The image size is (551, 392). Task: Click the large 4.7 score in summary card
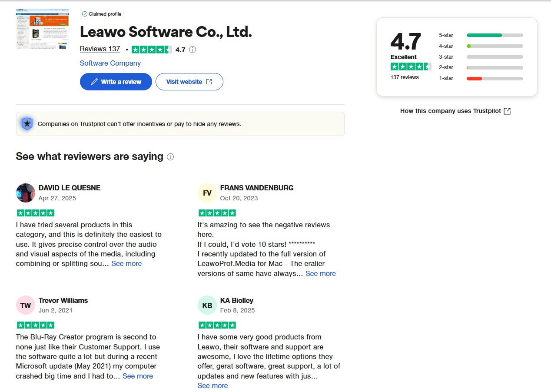coord(405,42)
